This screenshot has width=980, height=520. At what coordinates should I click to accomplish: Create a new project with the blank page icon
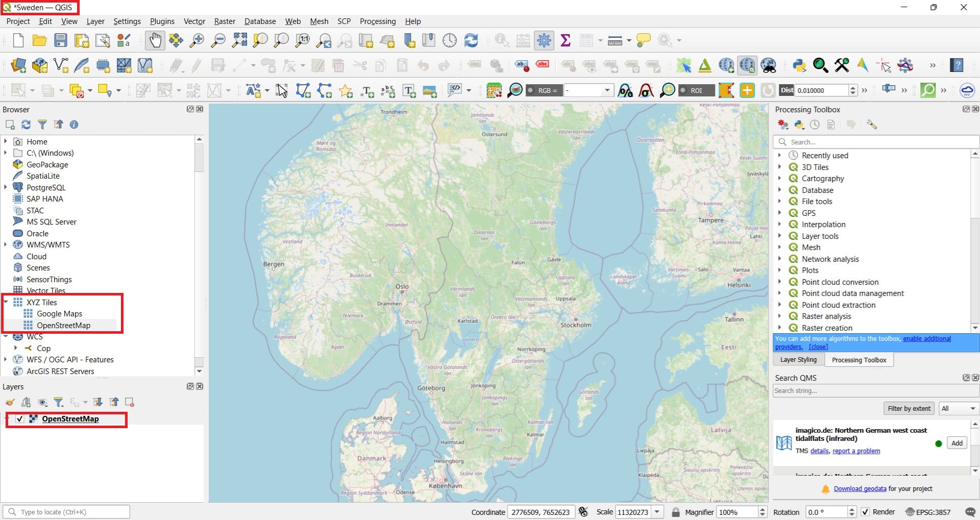click(18, 40)
